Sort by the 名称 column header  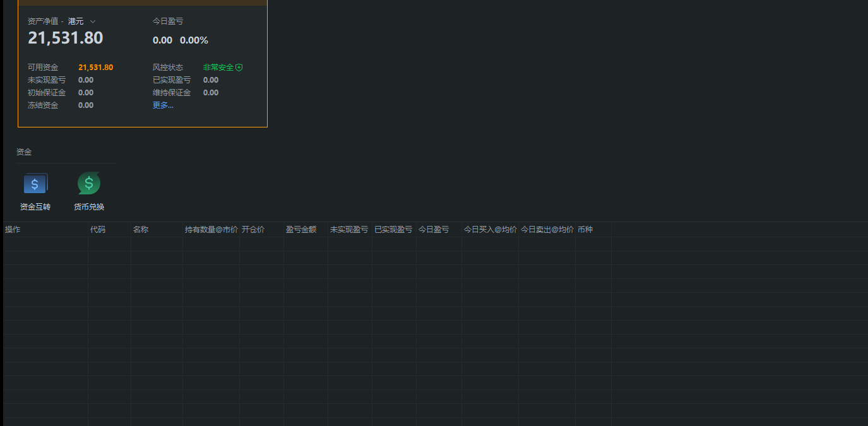click(141, 230)
